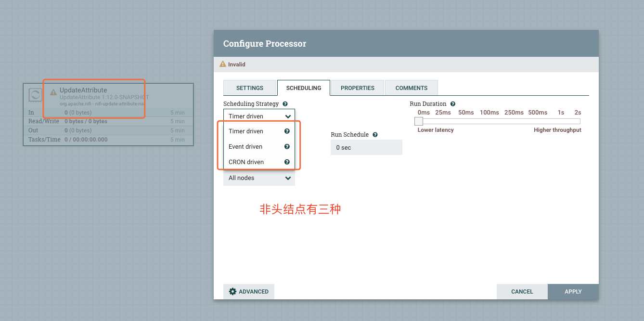
Task: Click the APPLY button
Action: click(573, 291)
